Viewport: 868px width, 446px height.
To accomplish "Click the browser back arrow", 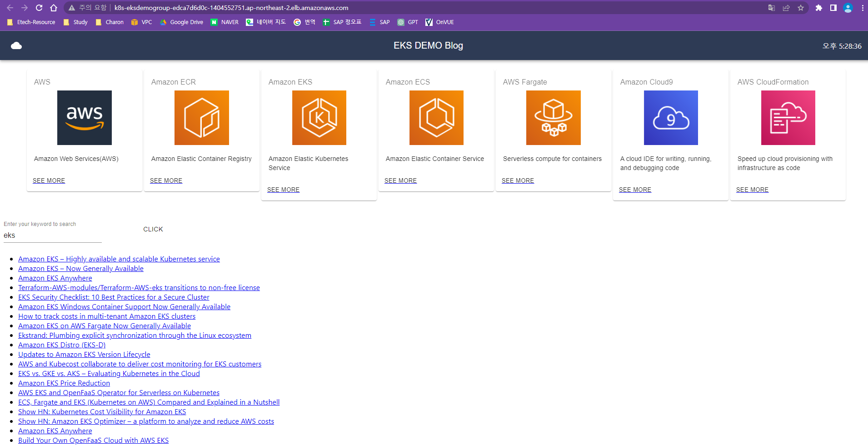I will 10,8.
